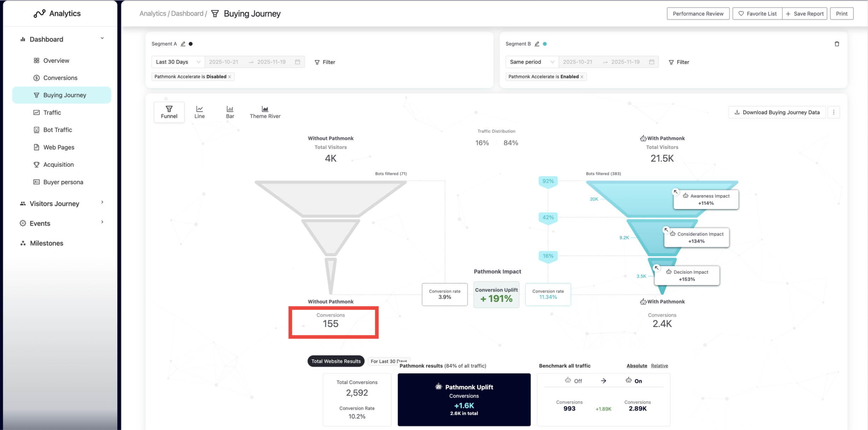868x430 pixels.
Task: Click the Awareness Impact collapse arrow
Action: click(x=675, y=192)
